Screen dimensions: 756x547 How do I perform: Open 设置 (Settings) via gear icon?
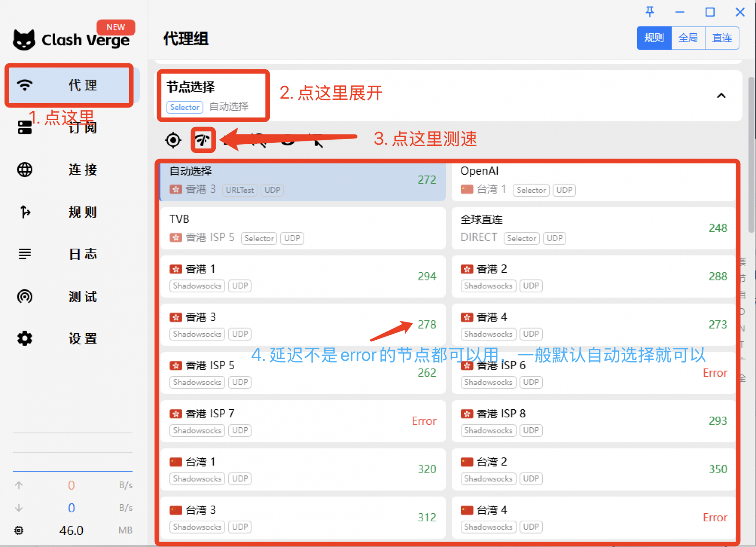tap(24, 339)
